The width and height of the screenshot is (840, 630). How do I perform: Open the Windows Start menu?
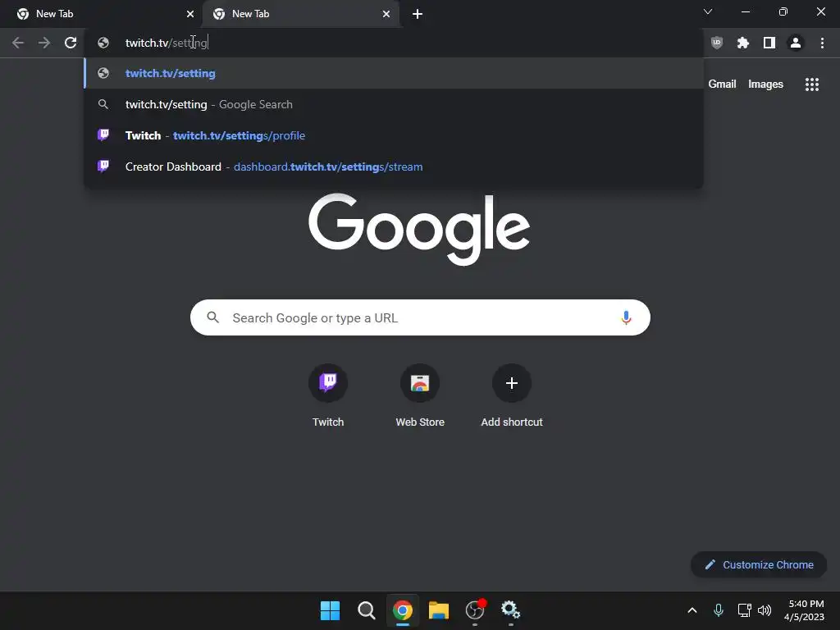pos(330,610)
